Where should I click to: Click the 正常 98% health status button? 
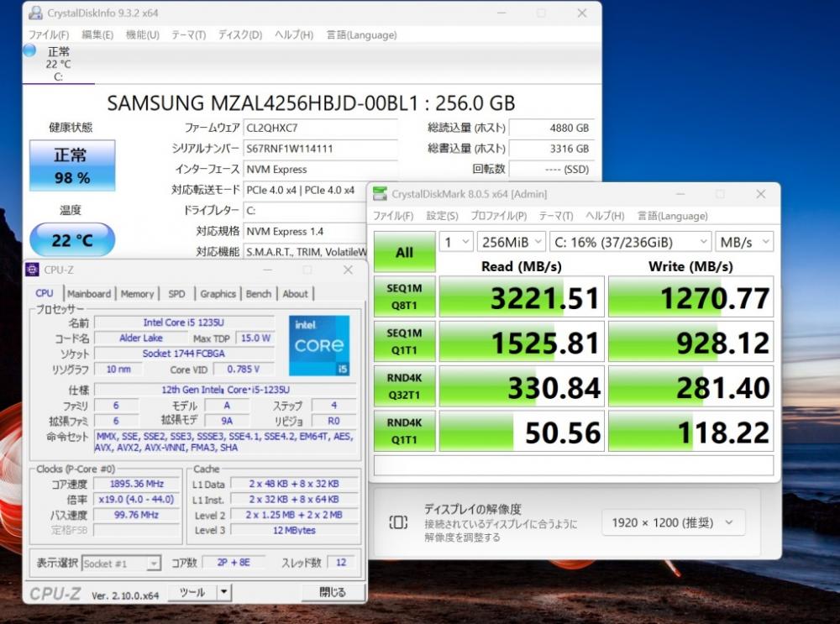[71, 165]
